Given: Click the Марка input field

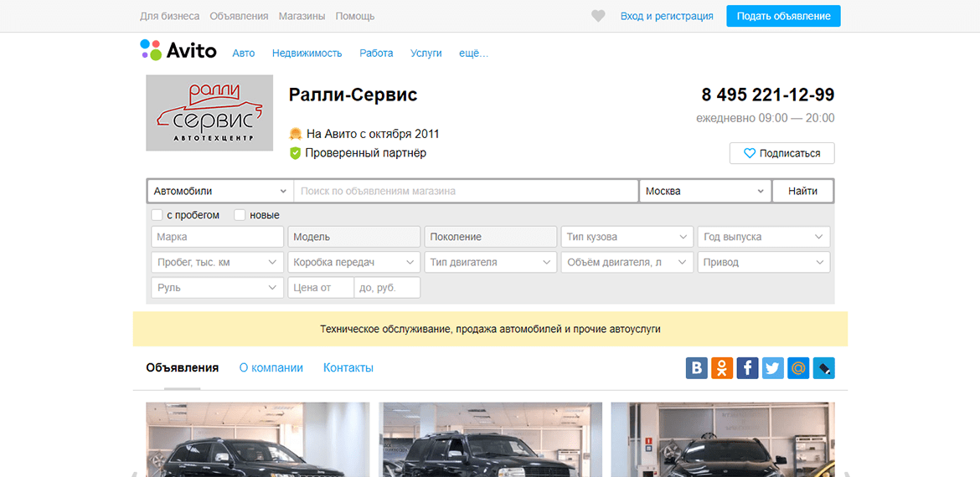Looking at the screenshot, I should point(218,238).
